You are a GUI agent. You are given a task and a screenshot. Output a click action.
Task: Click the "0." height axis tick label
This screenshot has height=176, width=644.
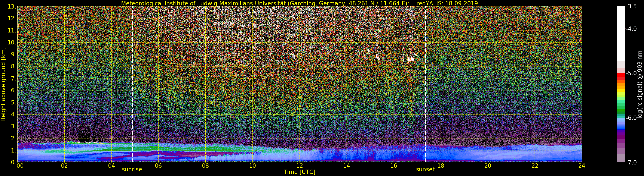point(13,162)
